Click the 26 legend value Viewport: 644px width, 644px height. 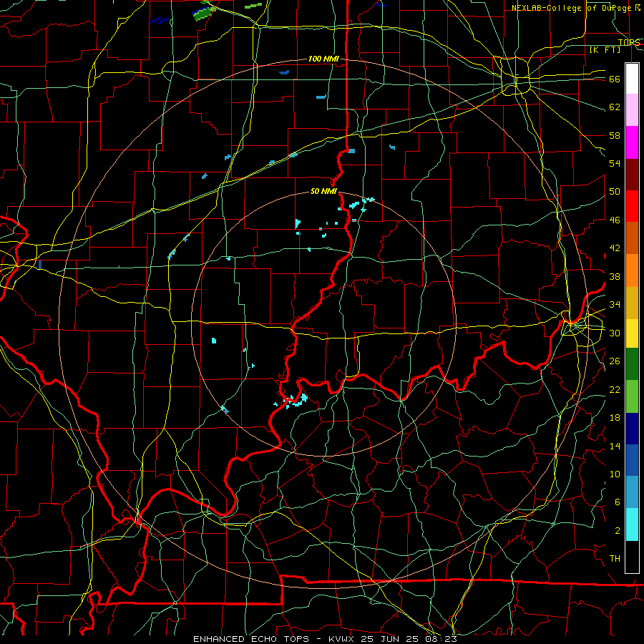(x=615, y=361)
